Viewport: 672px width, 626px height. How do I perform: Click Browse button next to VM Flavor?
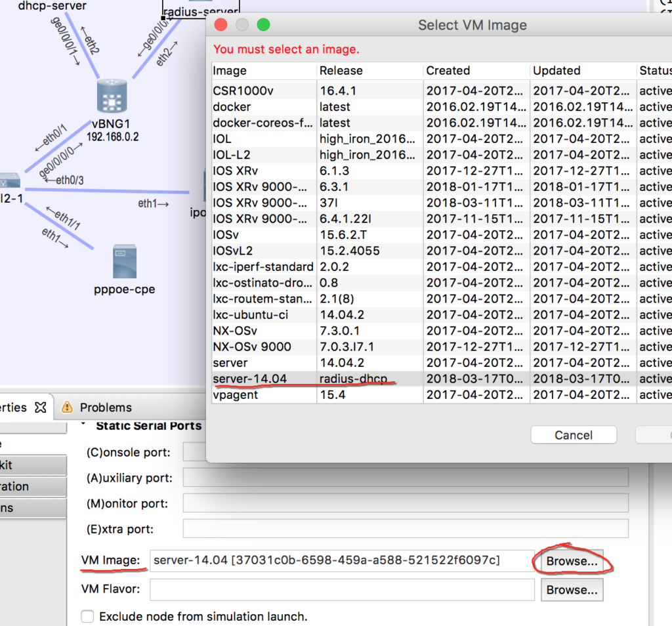pos(572,590)
